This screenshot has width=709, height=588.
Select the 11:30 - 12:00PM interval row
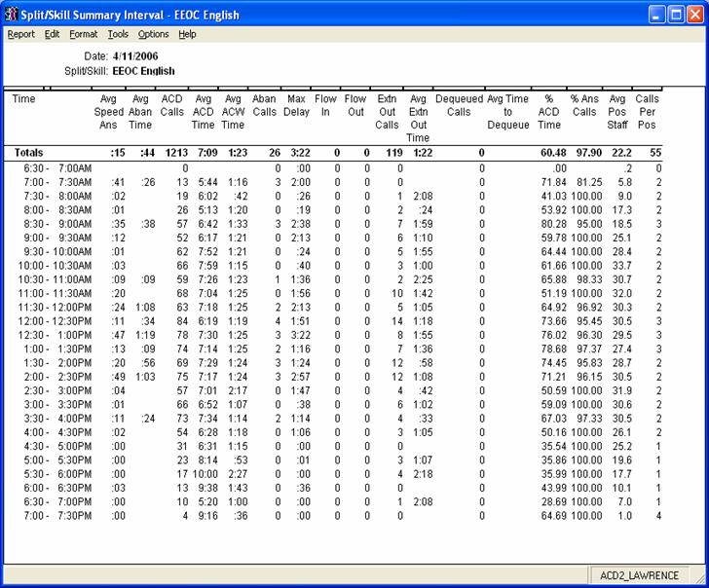point(332,308)
